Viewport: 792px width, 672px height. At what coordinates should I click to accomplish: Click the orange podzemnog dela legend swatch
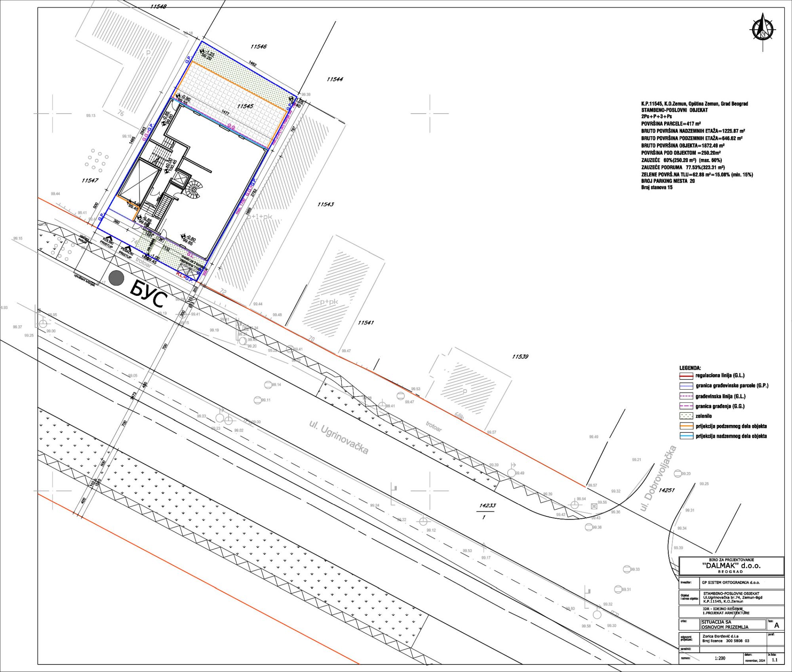click(x=686, y=426)
